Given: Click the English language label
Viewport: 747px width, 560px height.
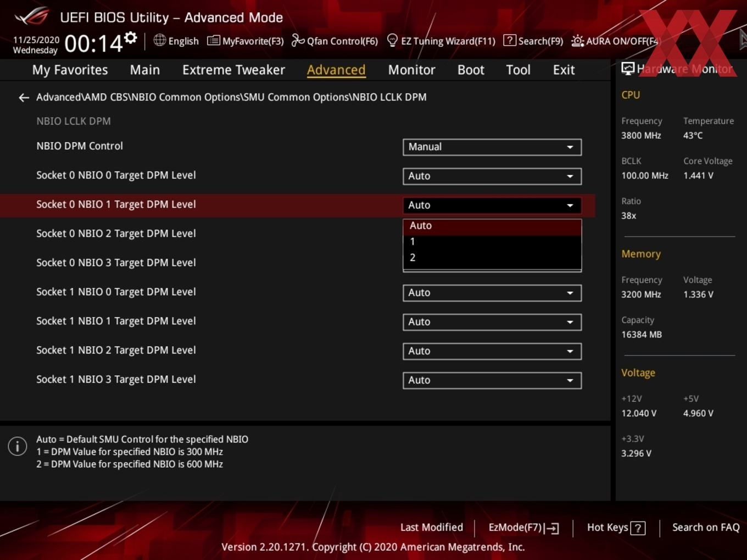Looking at the screenshot, I should 183,41.
